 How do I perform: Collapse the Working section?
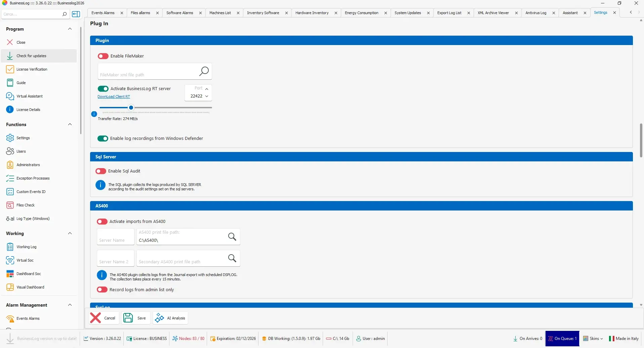tap(70, 233)
